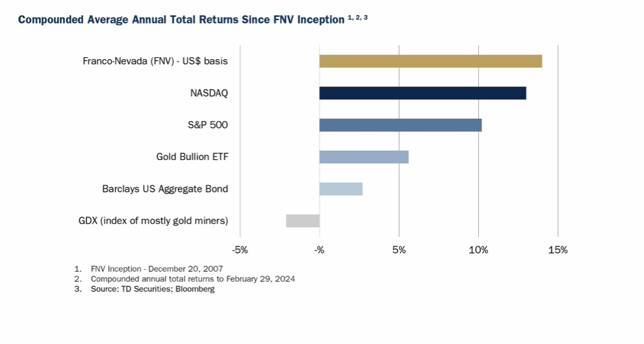Select the GDX index of gold miners label
This screenshot has height=344, width=644.
pos(153,220)
